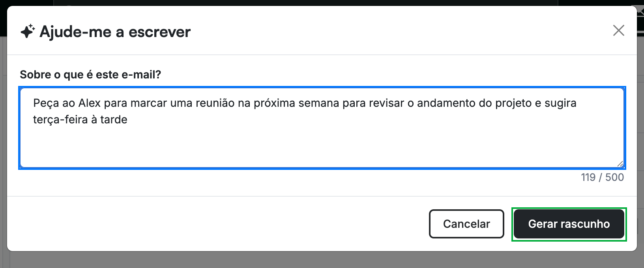Click the Gerar rascunho button
This screenshot has width=644, height=268.
click(x=569, y=224)
